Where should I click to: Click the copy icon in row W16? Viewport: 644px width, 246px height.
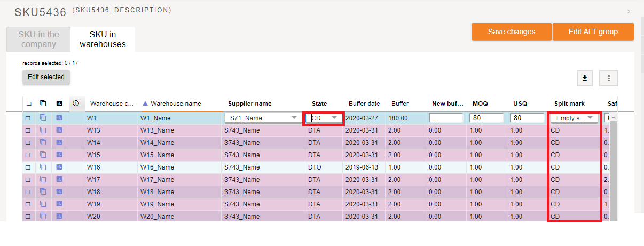[43, 167]
